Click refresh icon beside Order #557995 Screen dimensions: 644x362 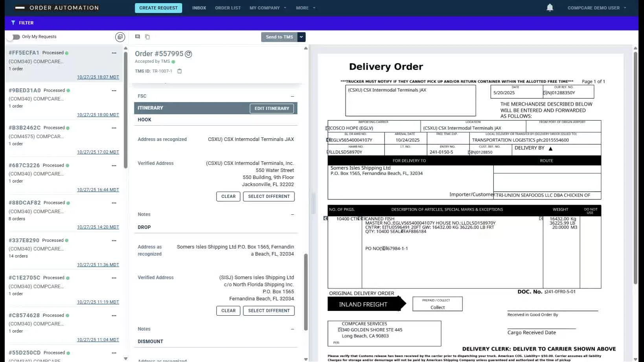(x=189, y=54)
